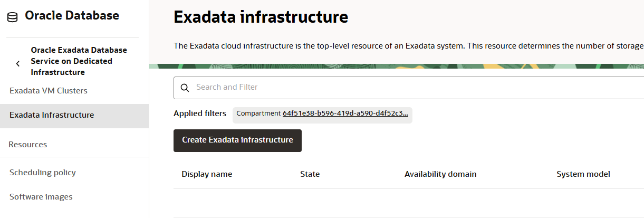Click the System model column header

(583, 174)
